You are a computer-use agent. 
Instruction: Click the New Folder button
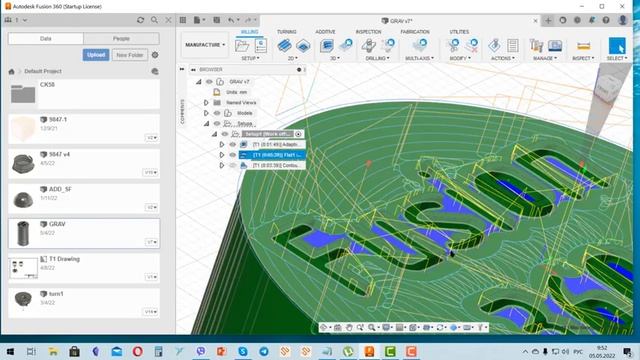[x=130, y=55]
